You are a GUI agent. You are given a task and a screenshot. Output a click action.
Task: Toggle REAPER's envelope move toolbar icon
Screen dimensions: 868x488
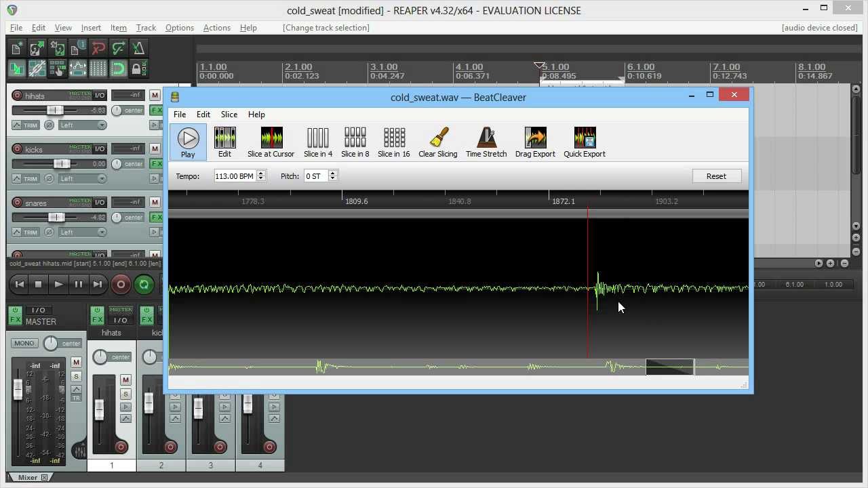(x=78, y=68)
